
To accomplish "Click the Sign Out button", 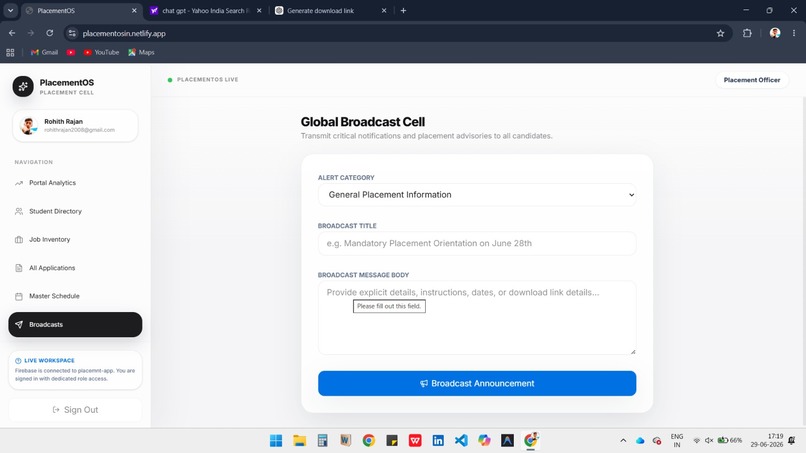I will point(75,410).
